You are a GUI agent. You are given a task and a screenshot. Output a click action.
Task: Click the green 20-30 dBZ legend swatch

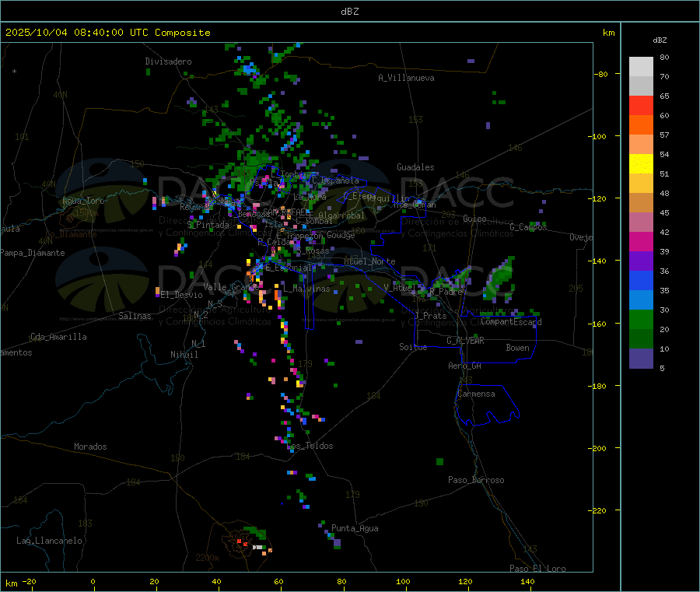click(641, 319)
